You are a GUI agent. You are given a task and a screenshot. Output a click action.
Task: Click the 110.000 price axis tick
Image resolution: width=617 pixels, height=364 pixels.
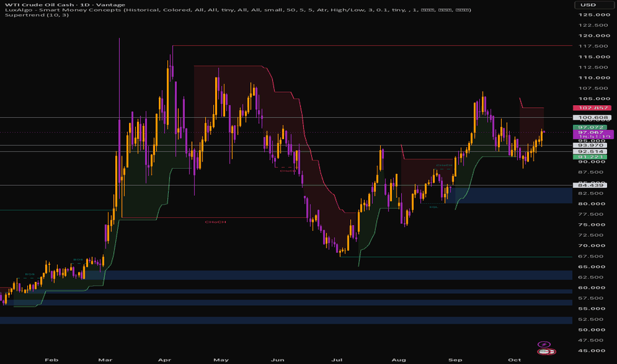594,78
